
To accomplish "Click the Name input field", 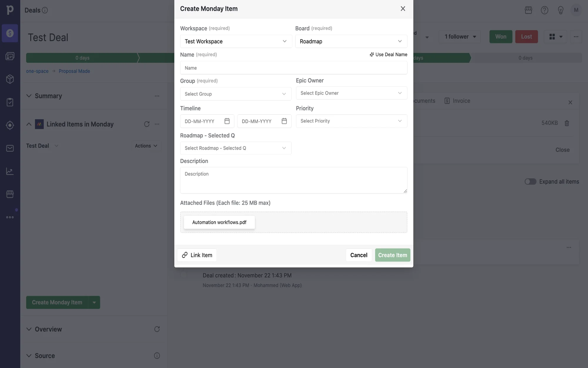I will tap(294, 68).
